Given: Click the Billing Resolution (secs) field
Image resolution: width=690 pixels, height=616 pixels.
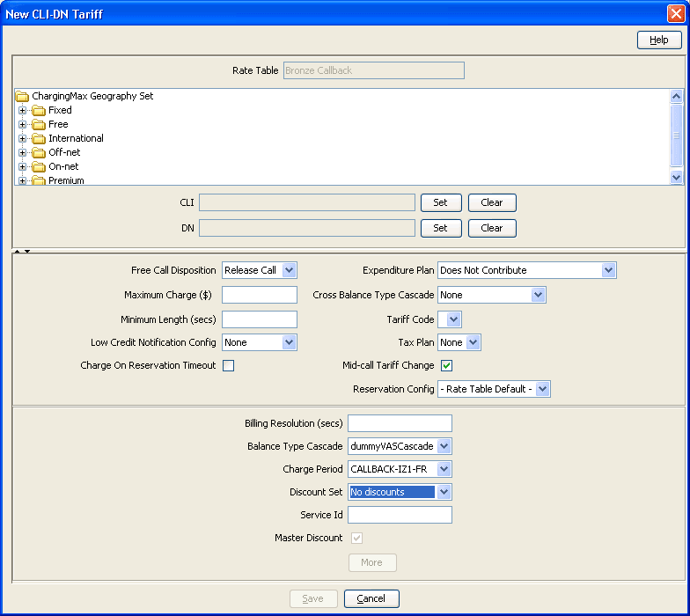Looking at the screenshot, I should pyautogui.click(x=400, y=424).
